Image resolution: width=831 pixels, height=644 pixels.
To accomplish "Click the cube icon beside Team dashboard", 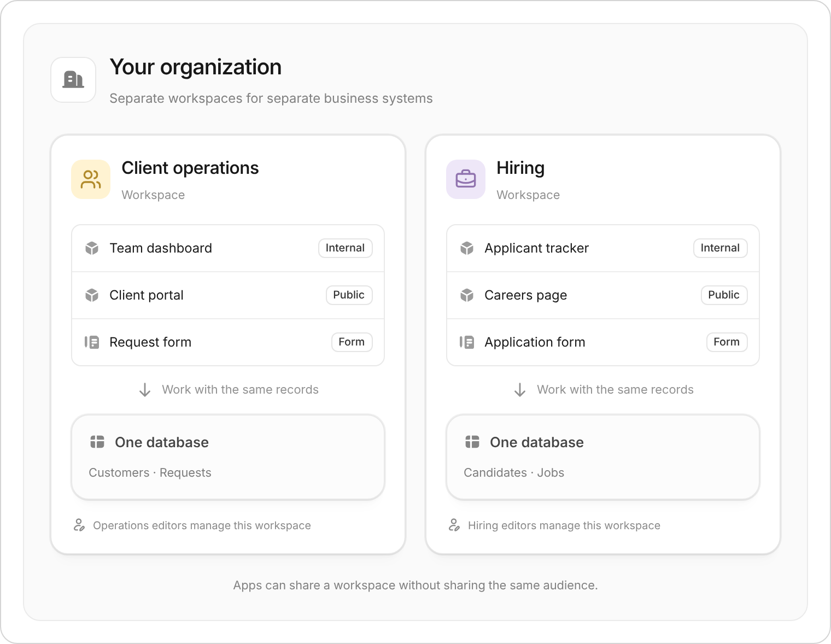I will (x=92, y=248).
